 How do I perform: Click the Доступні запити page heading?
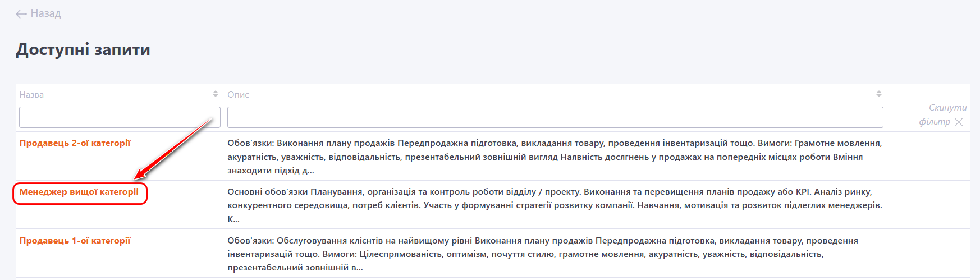(x=83, y=49)
